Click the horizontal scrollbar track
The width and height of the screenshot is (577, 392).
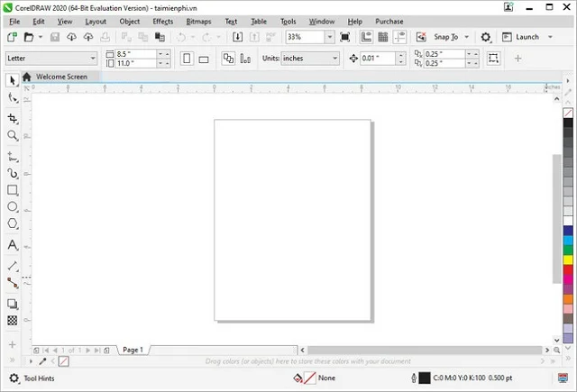click(x=425, y=350)
